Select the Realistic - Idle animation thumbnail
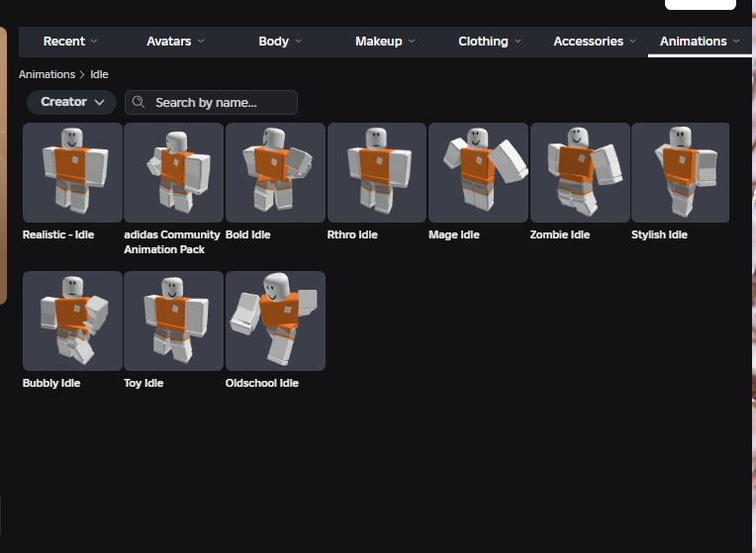Image resolution: width=756 pixels, height=553 pixels. 72,172
